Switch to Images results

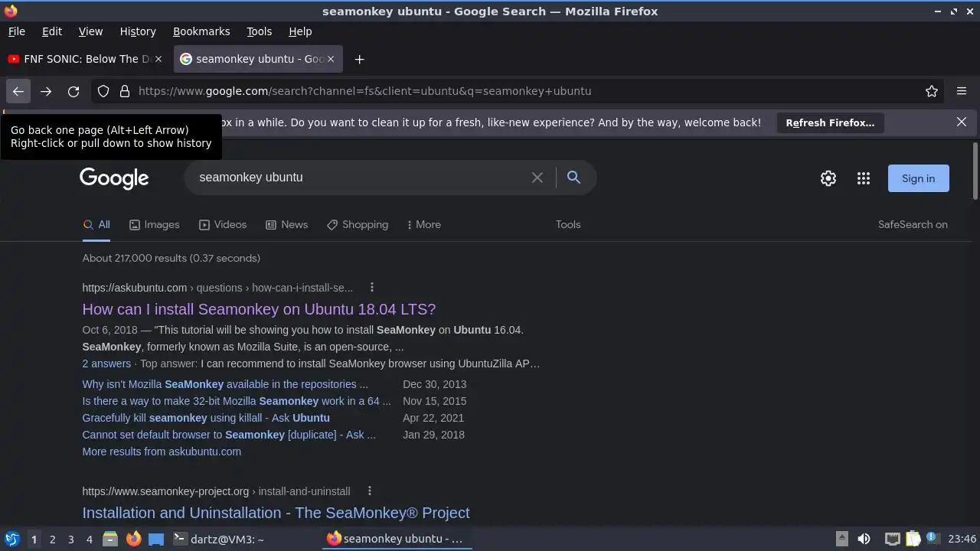point(154,224)
